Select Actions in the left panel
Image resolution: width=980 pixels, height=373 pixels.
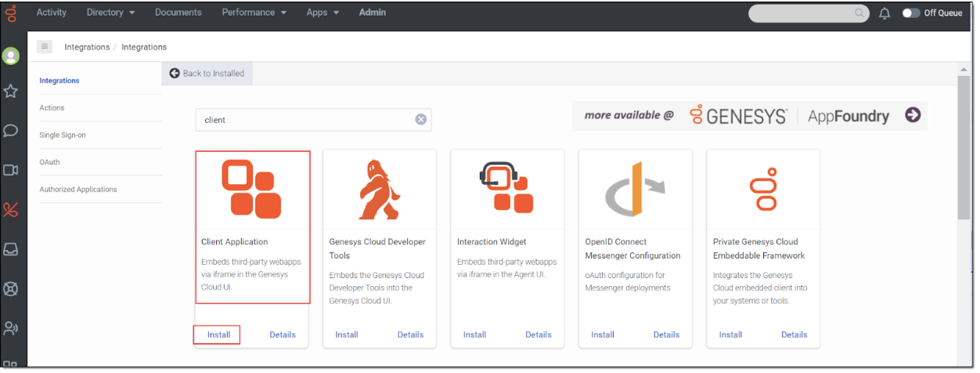coord(52,108)
